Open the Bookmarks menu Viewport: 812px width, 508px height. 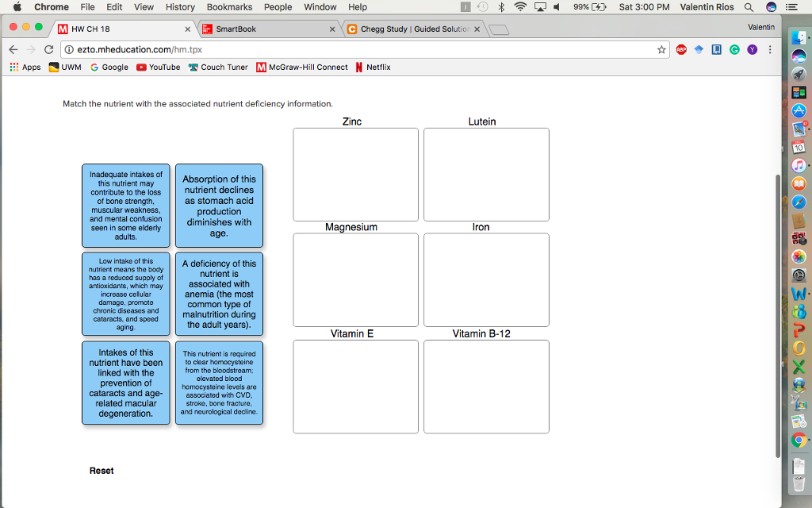pos(229,6)
